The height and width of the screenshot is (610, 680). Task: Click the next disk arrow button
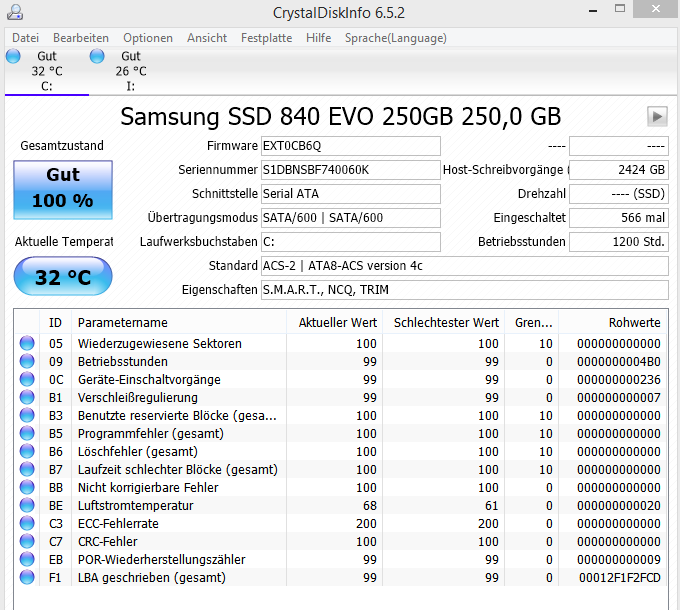(x=657, y=116)
